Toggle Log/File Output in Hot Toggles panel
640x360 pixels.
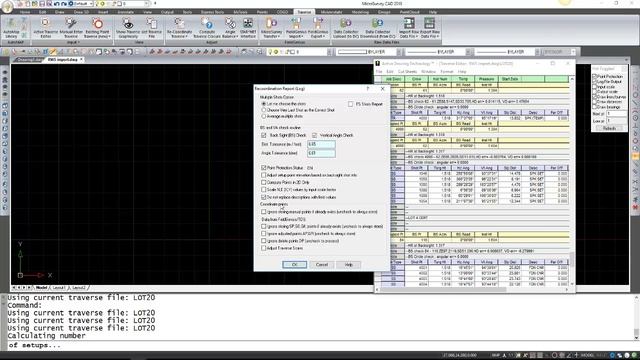click(595, 82)
